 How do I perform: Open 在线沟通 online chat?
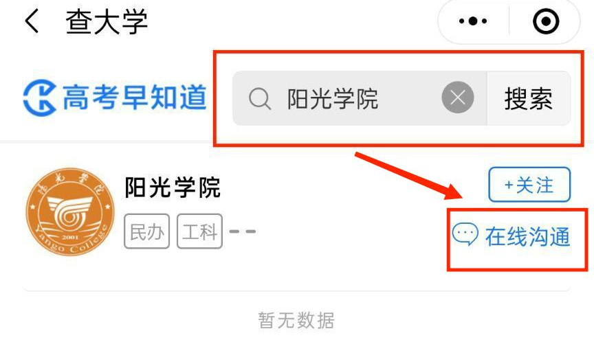pos(527,237)
